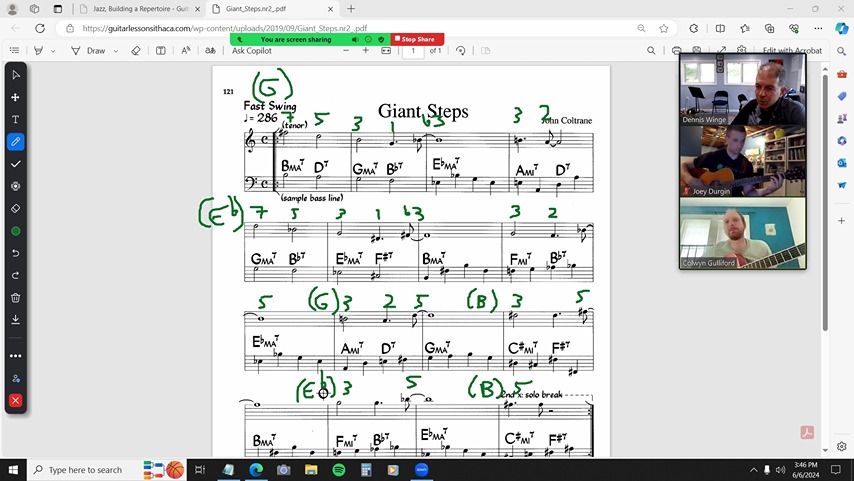Save annotations with the download icon
Image resolution: width=854 pixels, height=481 pixels.
pyautogui.click(x=15, y=320)
